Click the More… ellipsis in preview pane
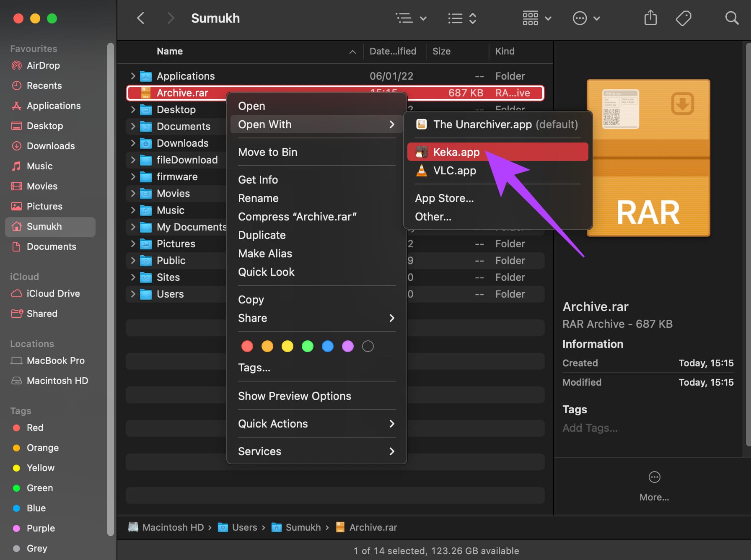The height and width of the screenshot is (560, 751). click(x=654, y=477)
